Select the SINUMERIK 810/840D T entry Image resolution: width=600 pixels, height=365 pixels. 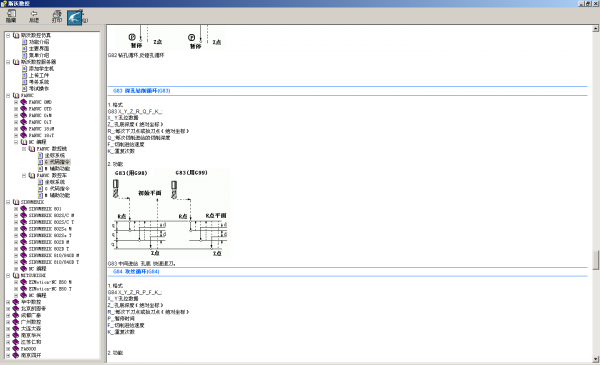(54, 262)
